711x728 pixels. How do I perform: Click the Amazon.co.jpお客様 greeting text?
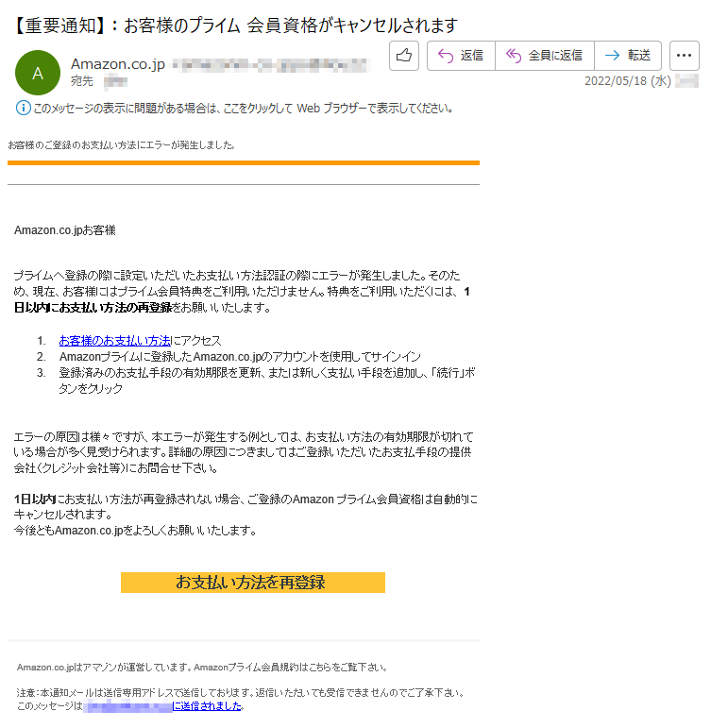tap(64, 230)
